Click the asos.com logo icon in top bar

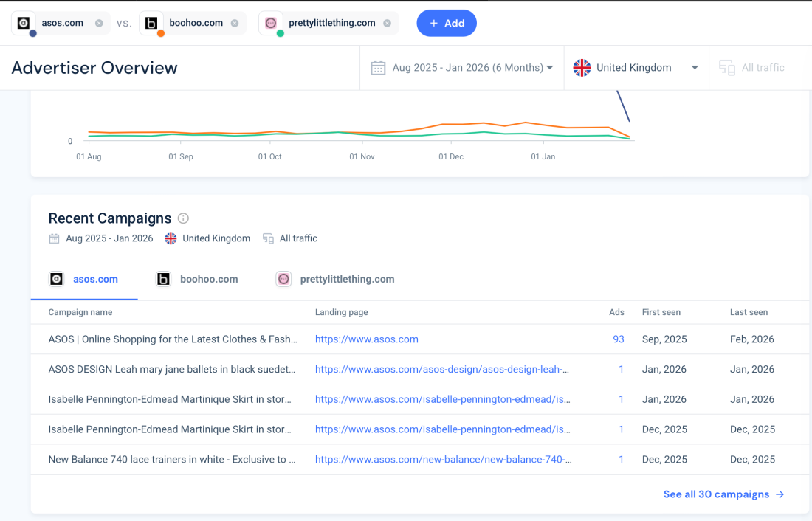(24, 23)
